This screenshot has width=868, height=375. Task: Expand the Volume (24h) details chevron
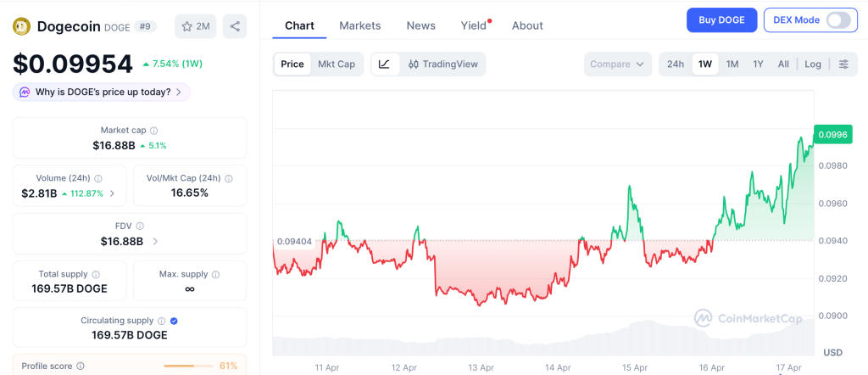[x=112, y=193]
